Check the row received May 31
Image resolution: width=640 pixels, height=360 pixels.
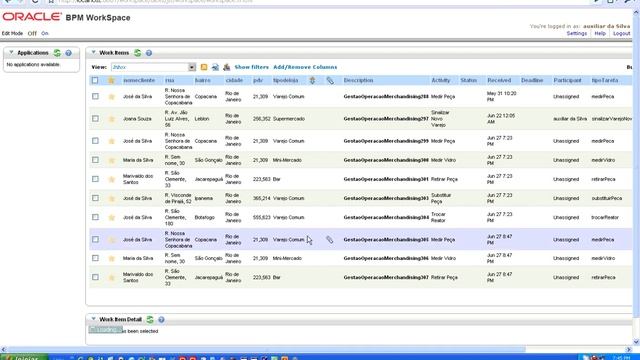point(95,96)
